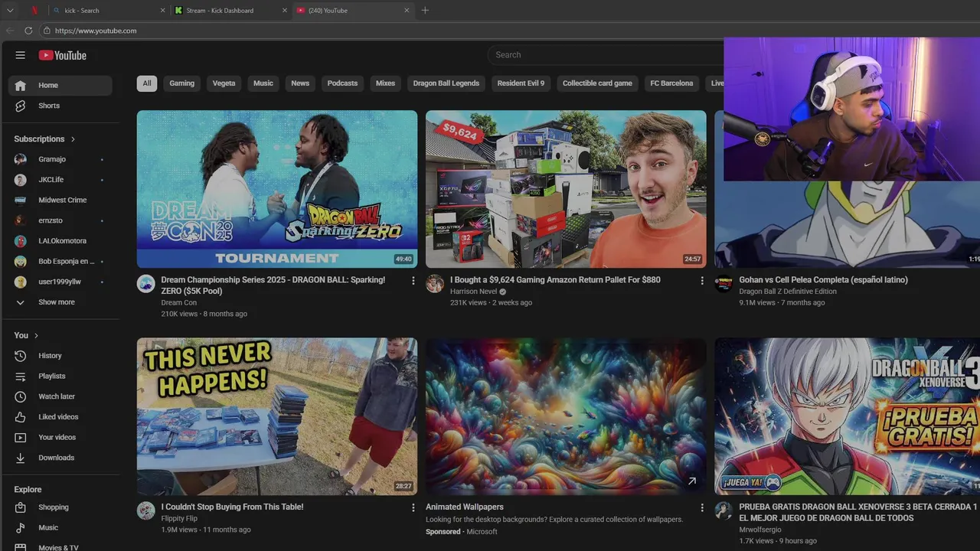Select the Podcasts filter chip

(x=342, y=83)
